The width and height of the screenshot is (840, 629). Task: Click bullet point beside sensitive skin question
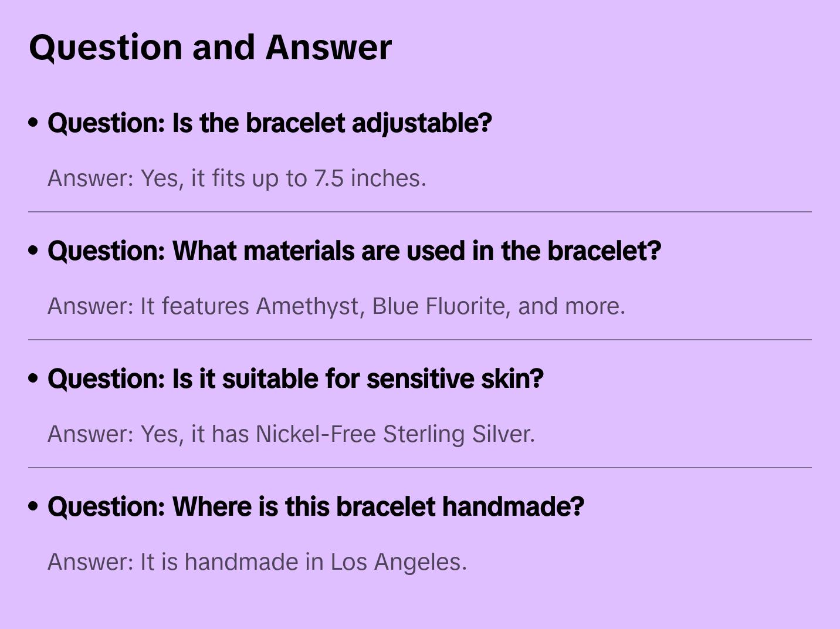[33, 378]
